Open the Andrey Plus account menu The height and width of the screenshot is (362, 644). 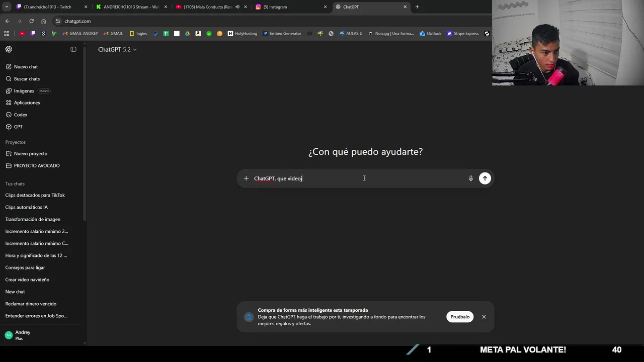point(41,335)
